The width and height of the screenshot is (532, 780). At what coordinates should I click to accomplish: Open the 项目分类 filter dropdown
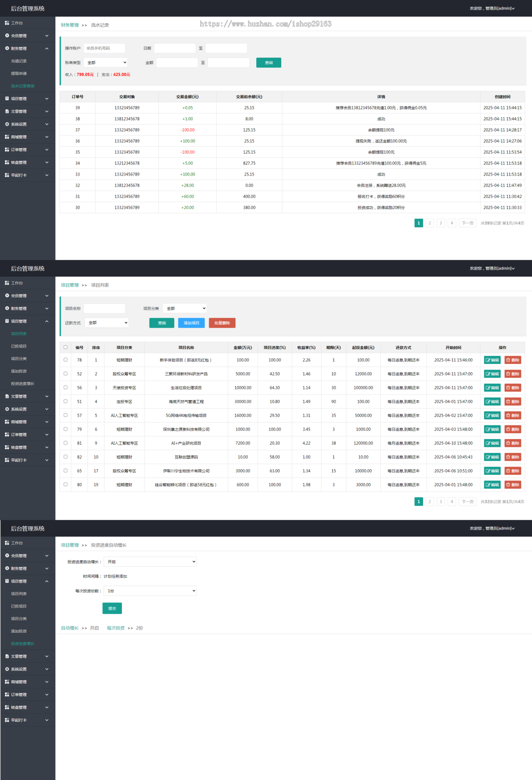tap(185, 308)
